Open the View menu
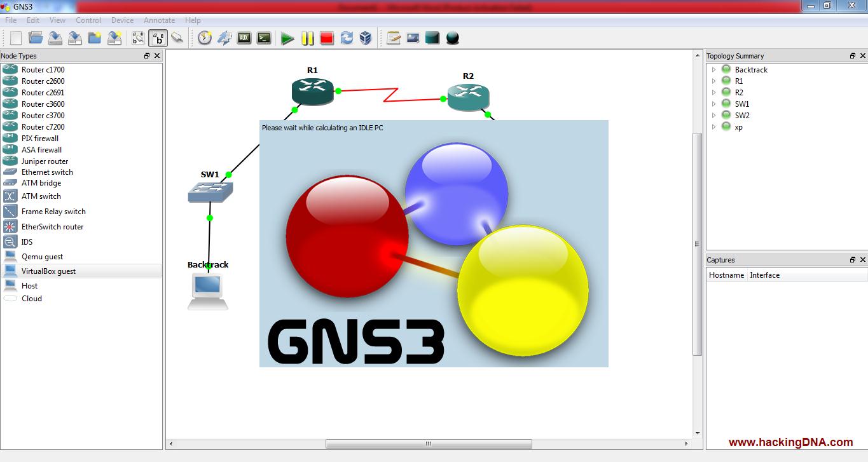868x462 pixels. pyautogui.click(x=57, y=20)
